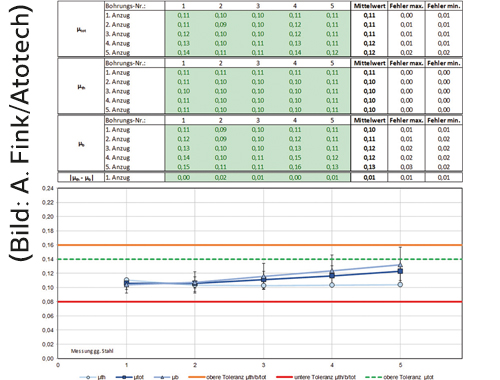Click the μb row-group label of the third table
The width and height of the screenshot is (500, 380).
(81, 144)
